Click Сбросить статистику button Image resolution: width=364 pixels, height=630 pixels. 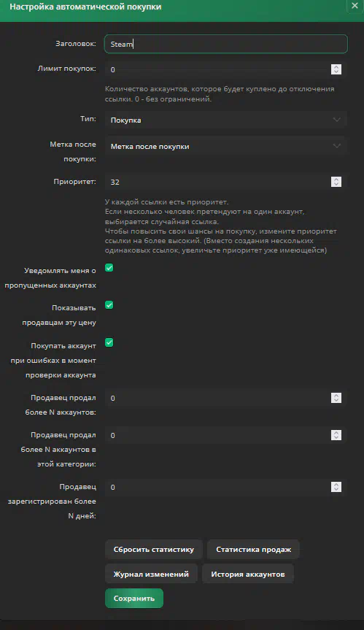click(x=154, y=549)
